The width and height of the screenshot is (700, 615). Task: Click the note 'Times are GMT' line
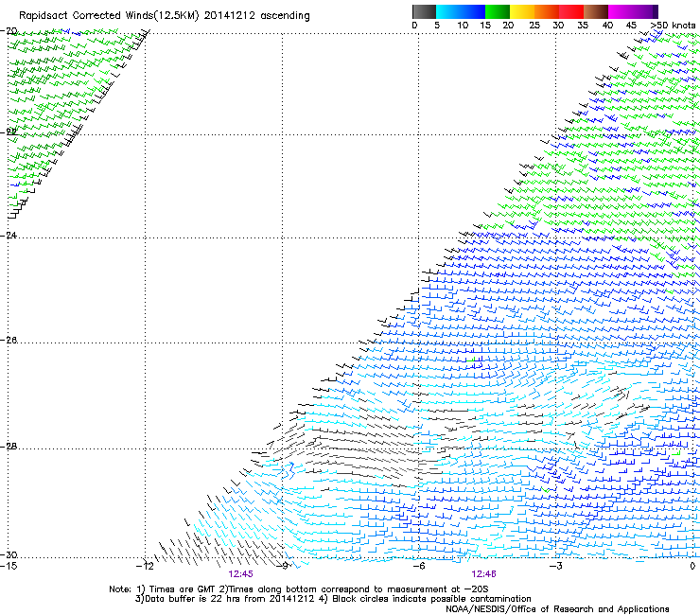(x=299, y=589)
